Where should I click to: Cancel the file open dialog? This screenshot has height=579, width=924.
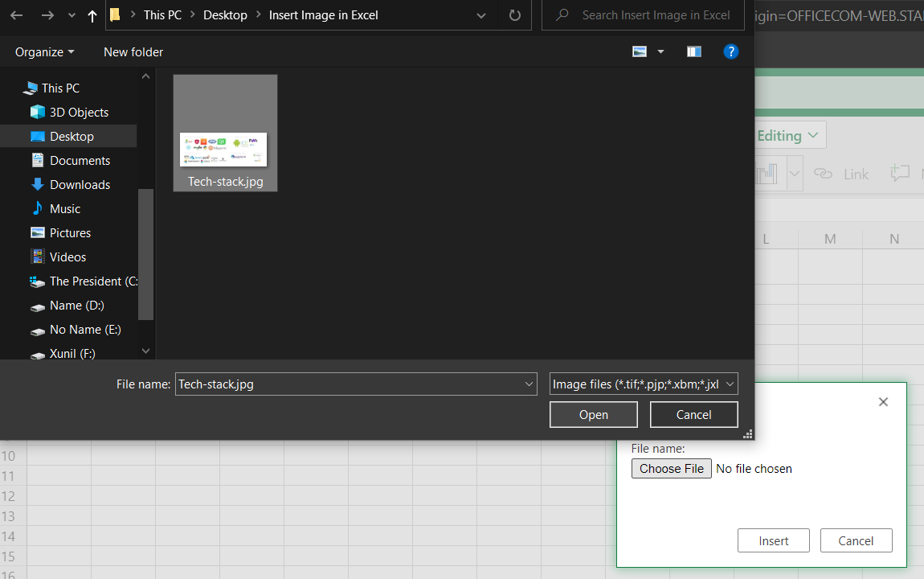693,414
